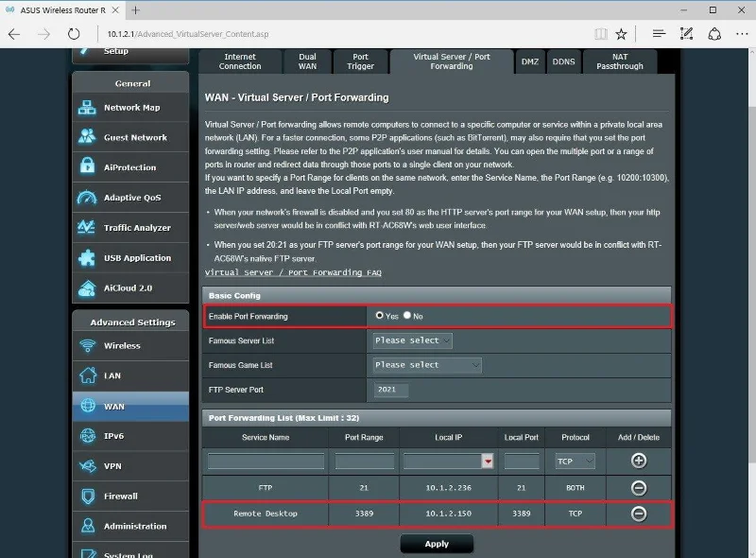
Task: Open browser share icon
Action: coord(714,34)
